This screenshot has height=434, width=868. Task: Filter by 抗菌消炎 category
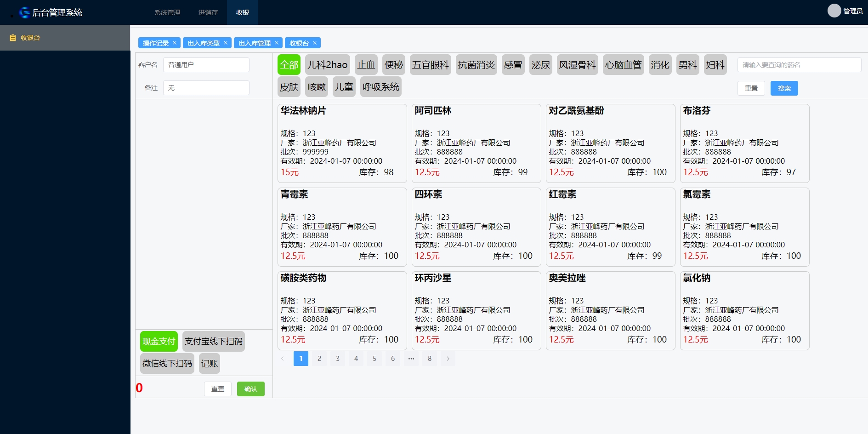pyautogui.click(x=477, y=65)
